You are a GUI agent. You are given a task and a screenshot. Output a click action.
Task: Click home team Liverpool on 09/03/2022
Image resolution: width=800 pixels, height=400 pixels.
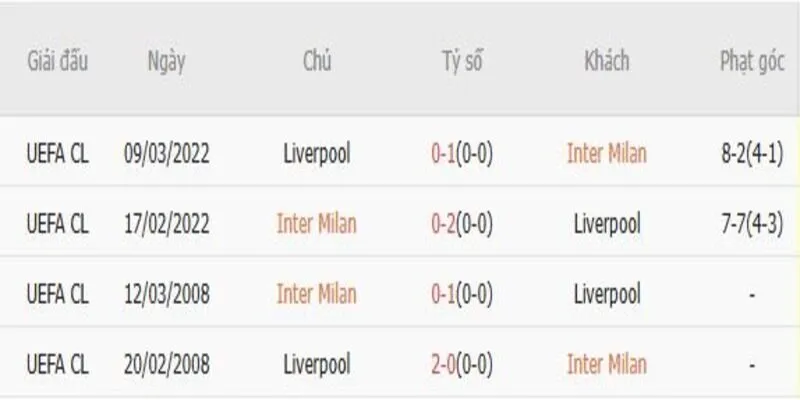point(317,153)
